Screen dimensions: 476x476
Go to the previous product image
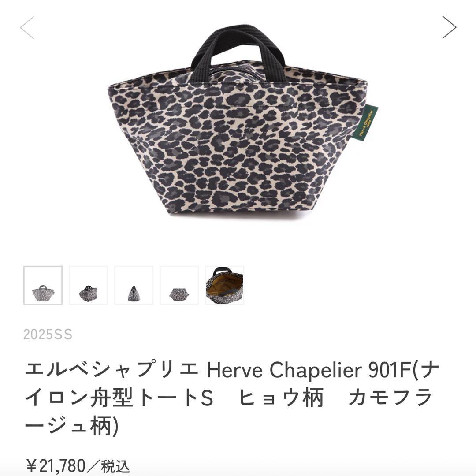pos(27,28)
